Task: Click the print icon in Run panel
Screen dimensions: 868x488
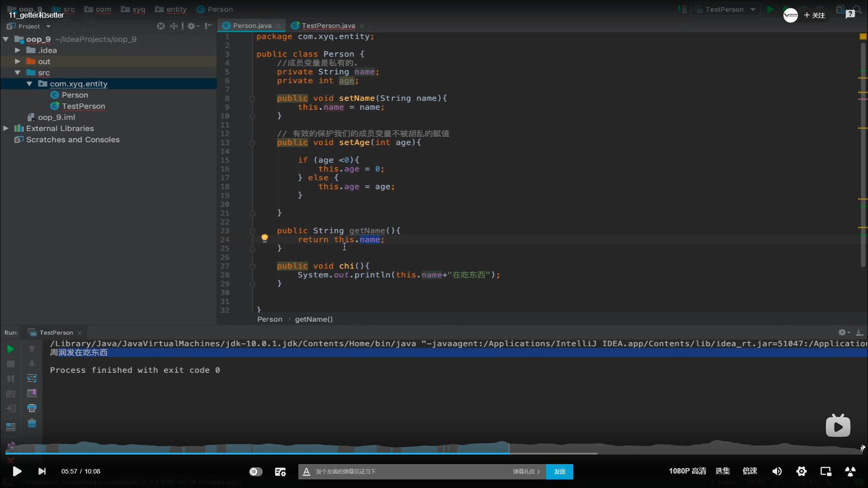Action: [32, 408]
